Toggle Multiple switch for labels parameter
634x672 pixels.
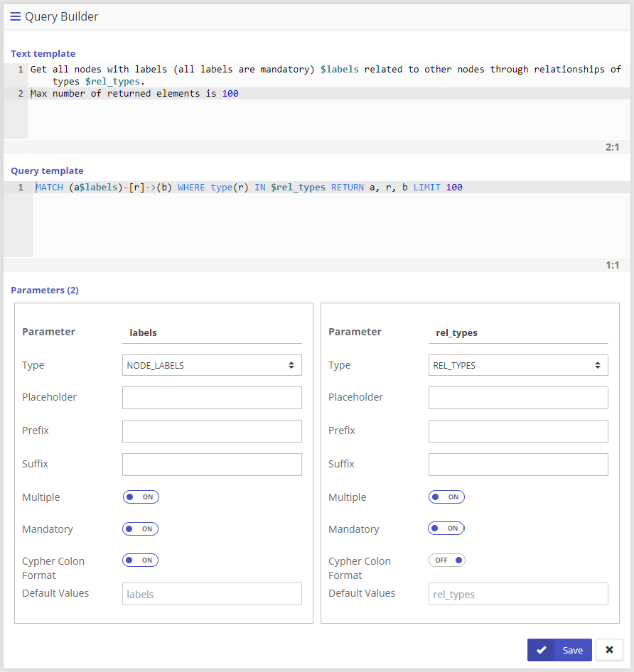click(x=141, y=497)
